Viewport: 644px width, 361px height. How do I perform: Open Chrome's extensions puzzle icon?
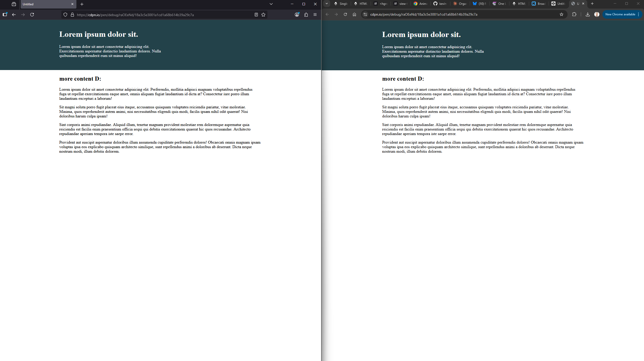574,14
